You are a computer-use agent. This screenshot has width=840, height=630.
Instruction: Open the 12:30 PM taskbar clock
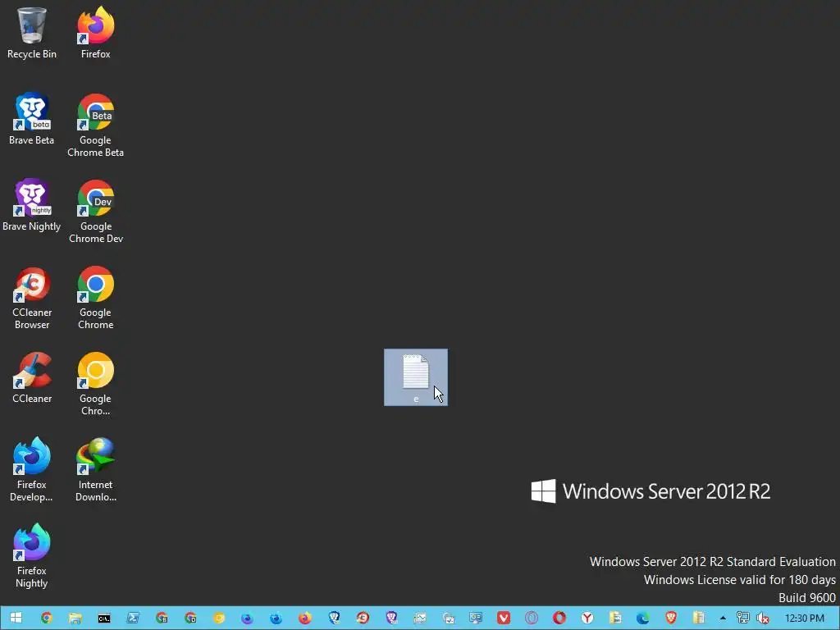pos(804,619)
